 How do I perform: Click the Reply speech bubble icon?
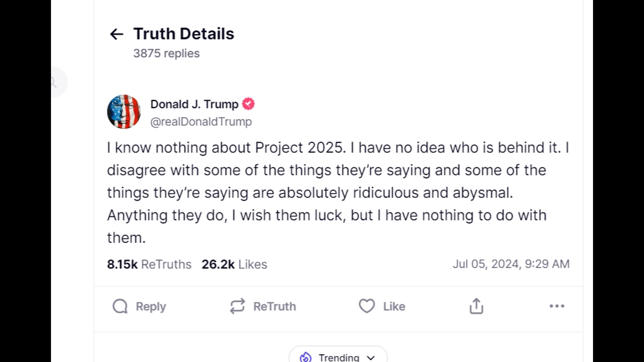(120, 306)
